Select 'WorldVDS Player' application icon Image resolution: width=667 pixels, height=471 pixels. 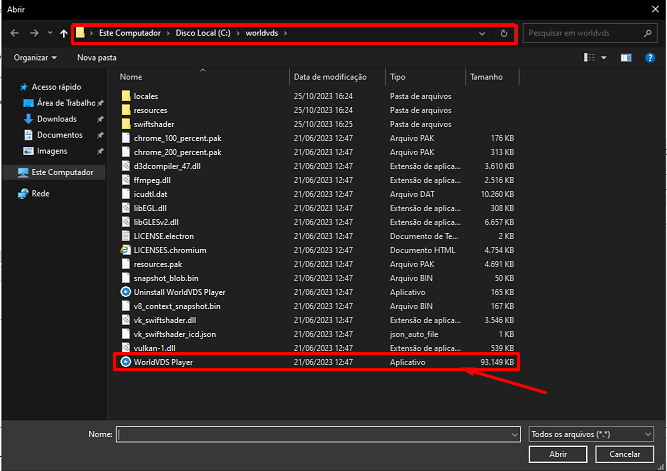click(x=125, y=362)
